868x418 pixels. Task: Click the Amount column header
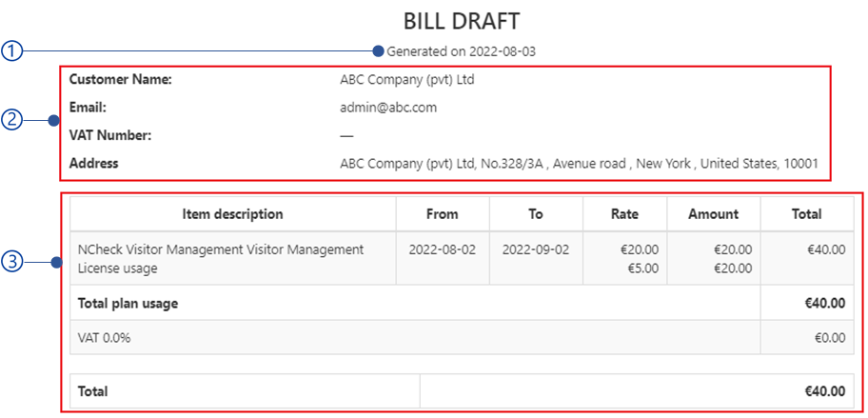point(714,213)
